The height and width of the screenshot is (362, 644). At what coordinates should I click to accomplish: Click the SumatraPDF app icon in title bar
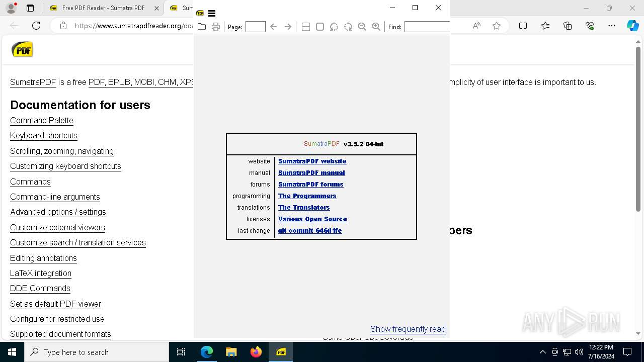pos(200,14)
